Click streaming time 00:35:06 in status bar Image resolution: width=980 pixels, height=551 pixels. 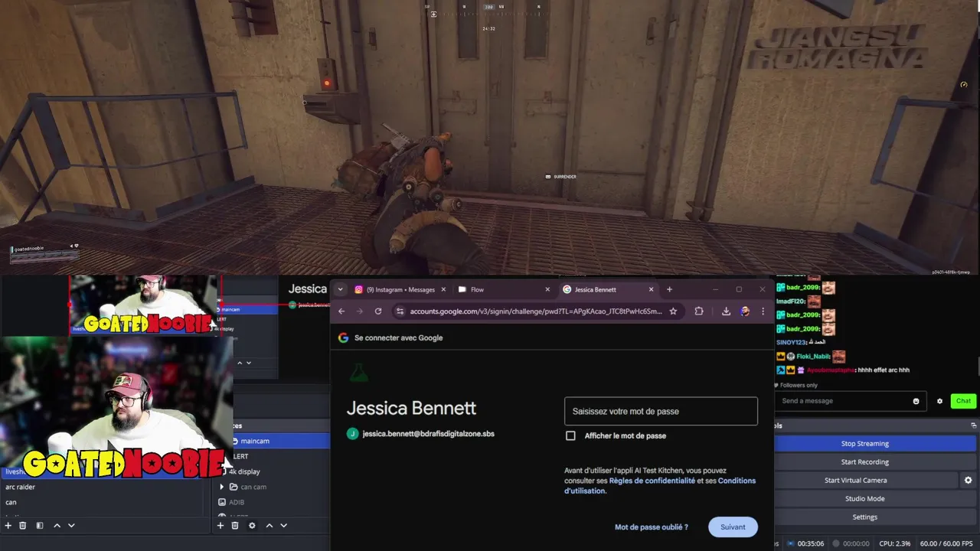(x=811, y=543)
